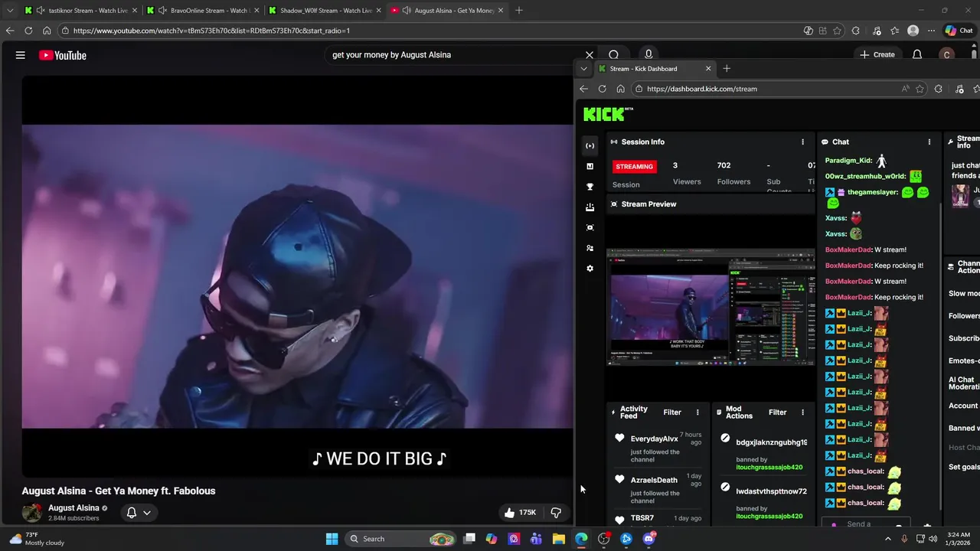Open the Kick stream sidebar icon
Image resolution: width=980 pixels, height=551 pixels.
(x=590, y=145)
